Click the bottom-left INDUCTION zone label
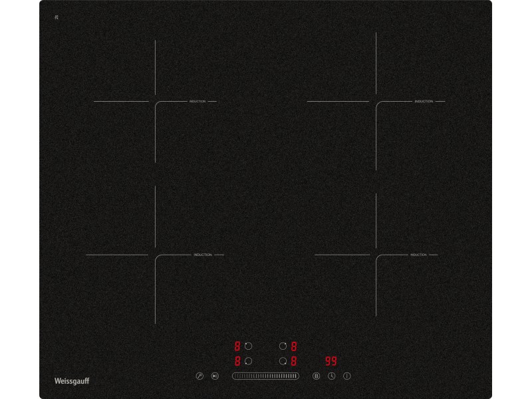Image resolution: width=532 pixels, height=399 pixels. click(203, 255)
